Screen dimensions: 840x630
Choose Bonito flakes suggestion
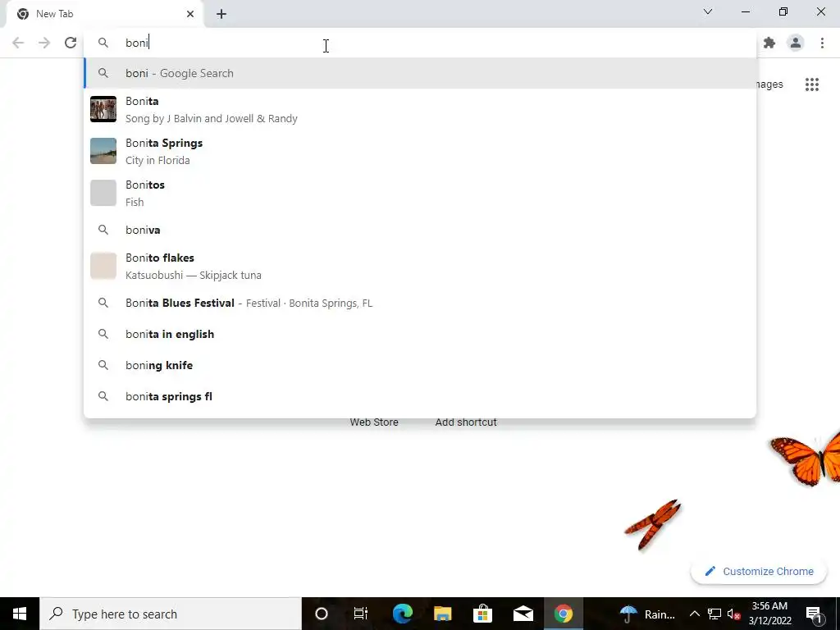pos(420,266)
